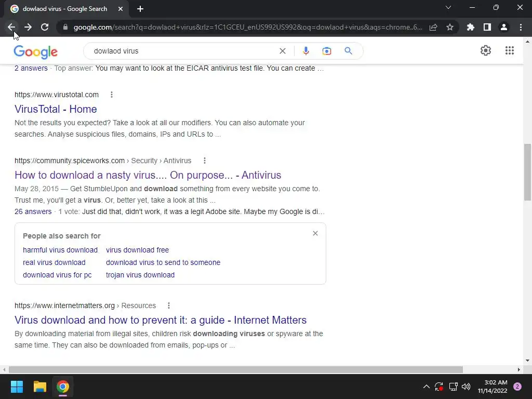Image resolution: width=532 pixels, height=399 pixels.
Task: Open the notification badge showing 2
Action: (x=517, y=387)
